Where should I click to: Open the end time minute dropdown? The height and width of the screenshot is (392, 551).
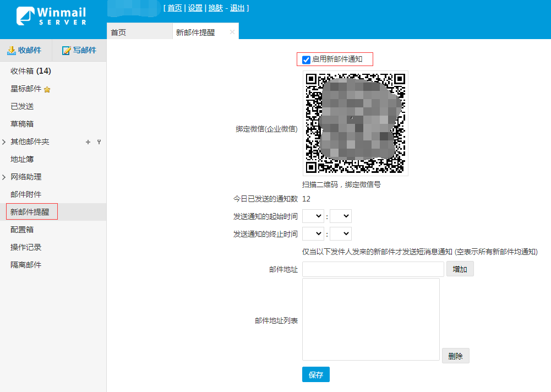coord(341,233)
